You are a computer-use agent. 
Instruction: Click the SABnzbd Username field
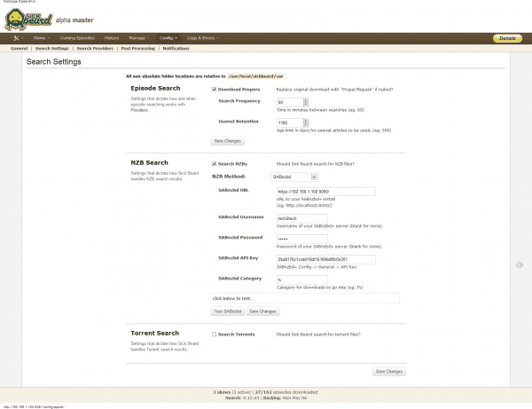tap(302, 218)
